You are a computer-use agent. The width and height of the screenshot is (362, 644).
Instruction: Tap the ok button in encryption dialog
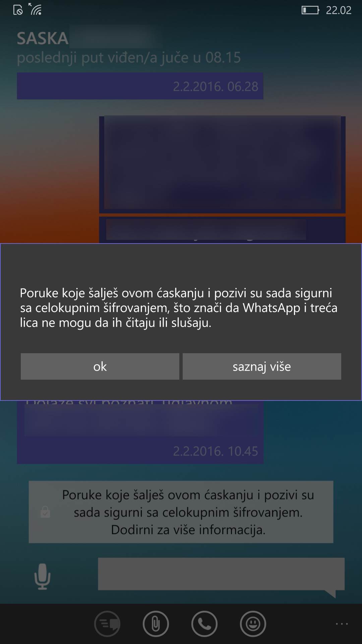point(100,366)
